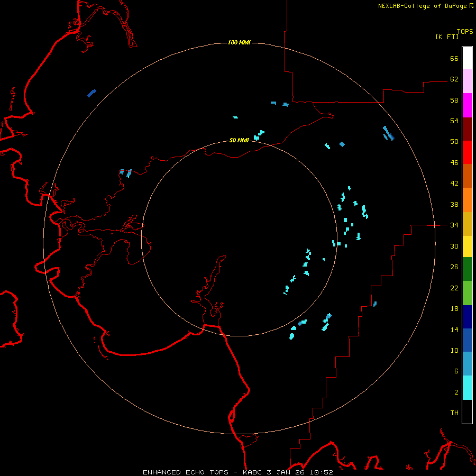
Task: Click the "TOPS" legend heading
Action: (465, 31)
